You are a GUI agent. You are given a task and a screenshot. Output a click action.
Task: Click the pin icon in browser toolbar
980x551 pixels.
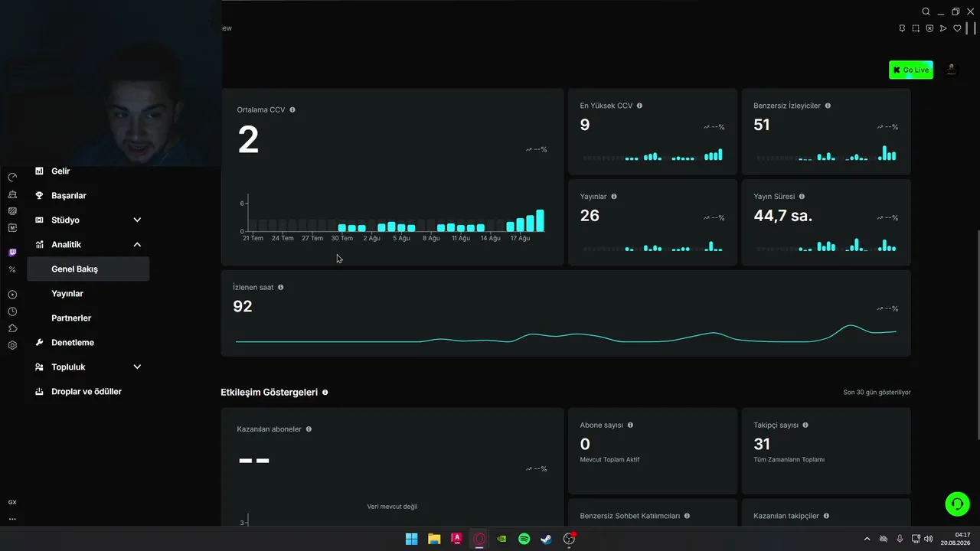tap(902, 28)
